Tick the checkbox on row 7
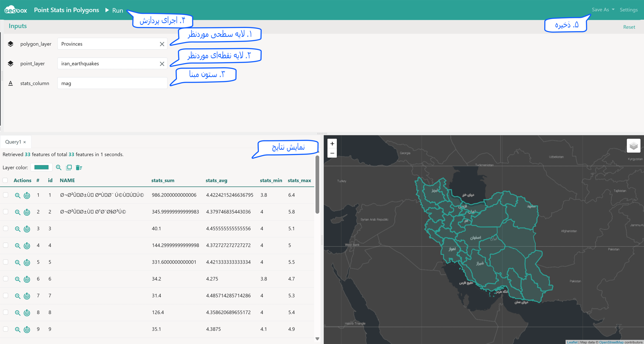The height and width of the screenshot is (344, 644). tap(6, 295)
